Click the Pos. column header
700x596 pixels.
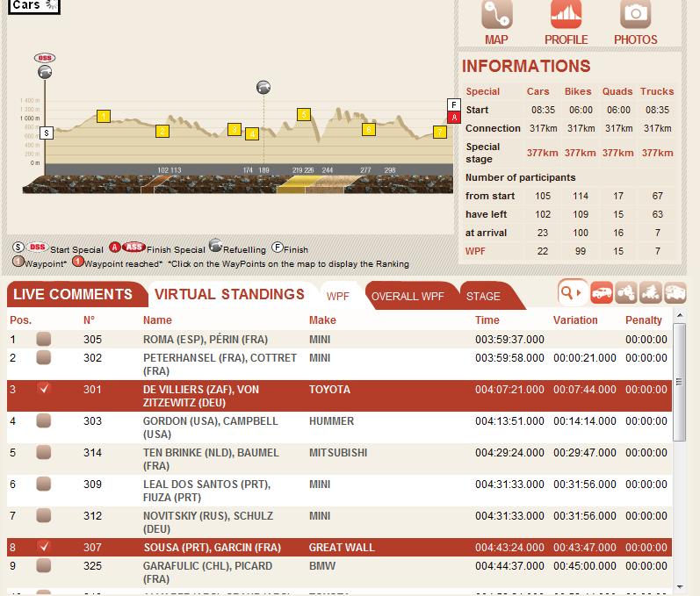[x=20, y=320]
